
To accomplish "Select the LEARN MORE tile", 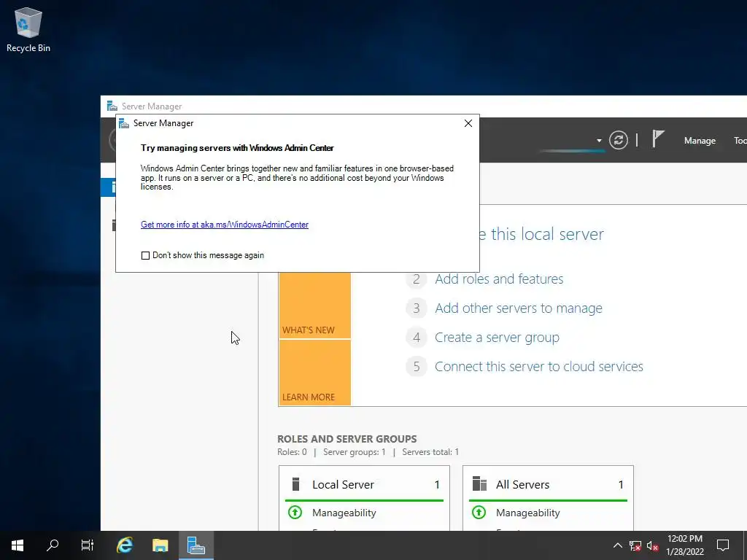I will click(x=315, y=373).
